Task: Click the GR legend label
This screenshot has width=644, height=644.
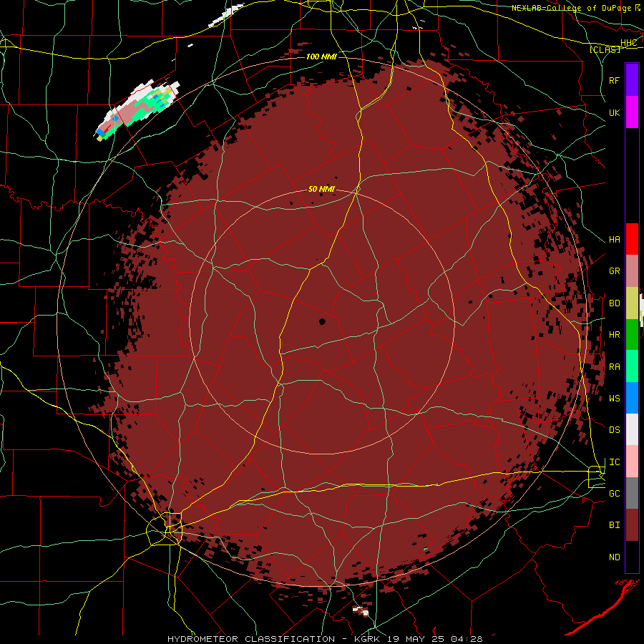Action: pyautogui.click(x=614, y=271)
